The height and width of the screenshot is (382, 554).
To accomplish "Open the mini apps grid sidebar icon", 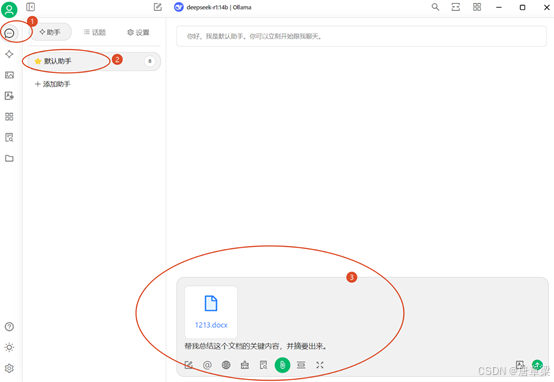I will [x=9, y=117].
